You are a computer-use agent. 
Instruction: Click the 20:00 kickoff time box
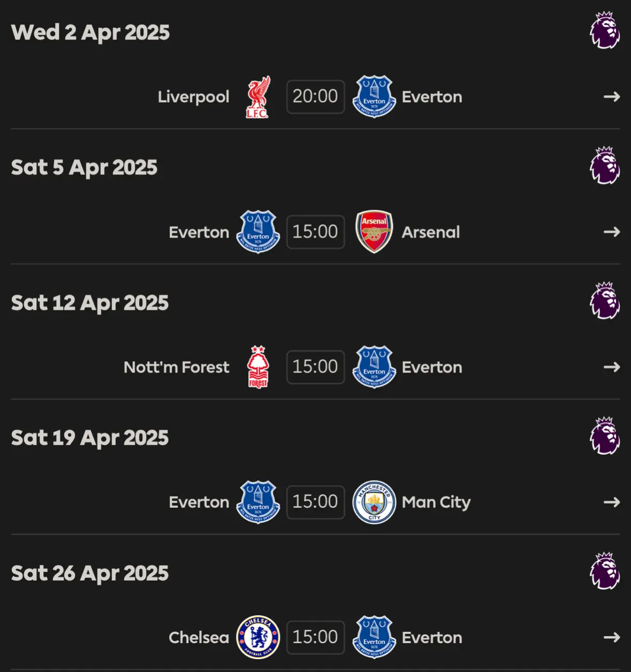point(315,97)
